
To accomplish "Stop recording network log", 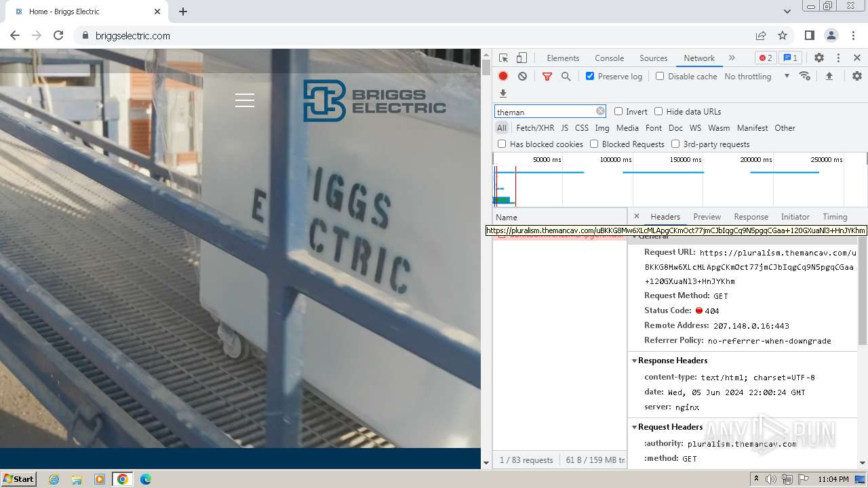I will point(503,77).
